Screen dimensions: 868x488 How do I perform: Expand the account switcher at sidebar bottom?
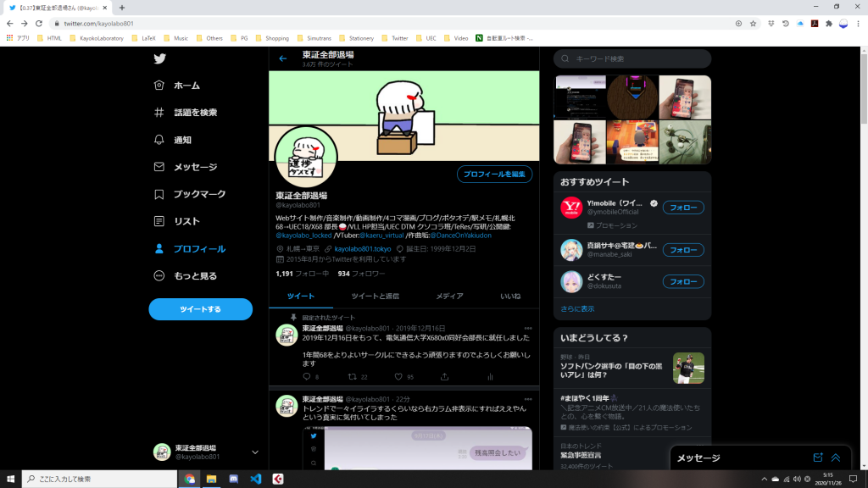255,452
